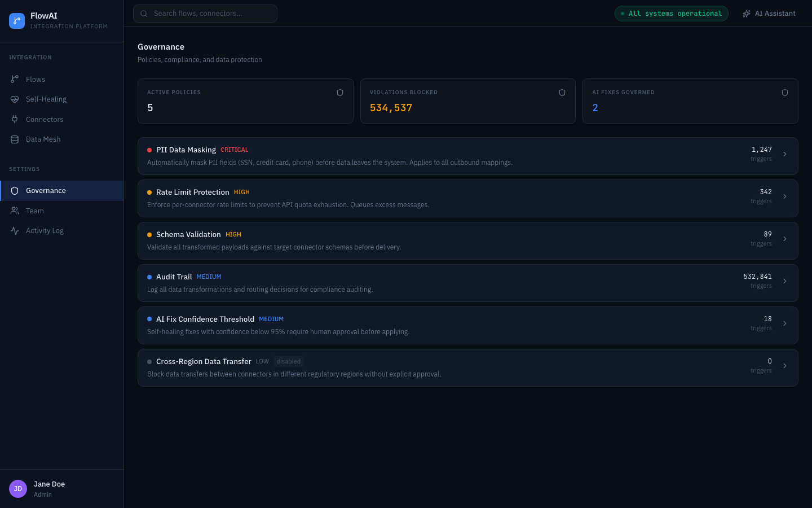Toggle the PII Data Masking status dot

click(x=149, y=150)
